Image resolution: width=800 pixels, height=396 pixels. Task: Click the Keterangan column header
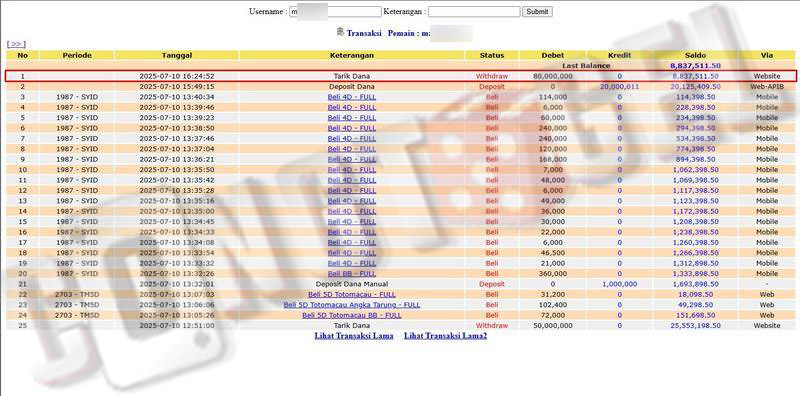[x=352, y=55]
